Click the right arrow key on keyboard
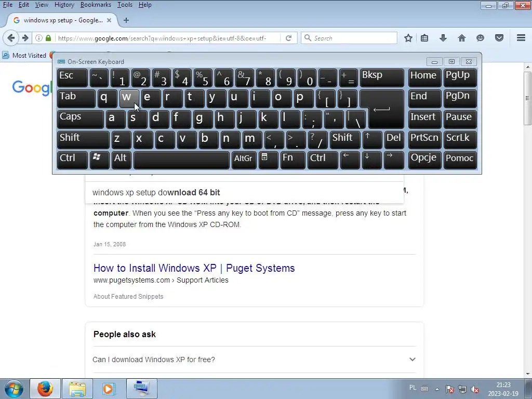 point(394,160)
